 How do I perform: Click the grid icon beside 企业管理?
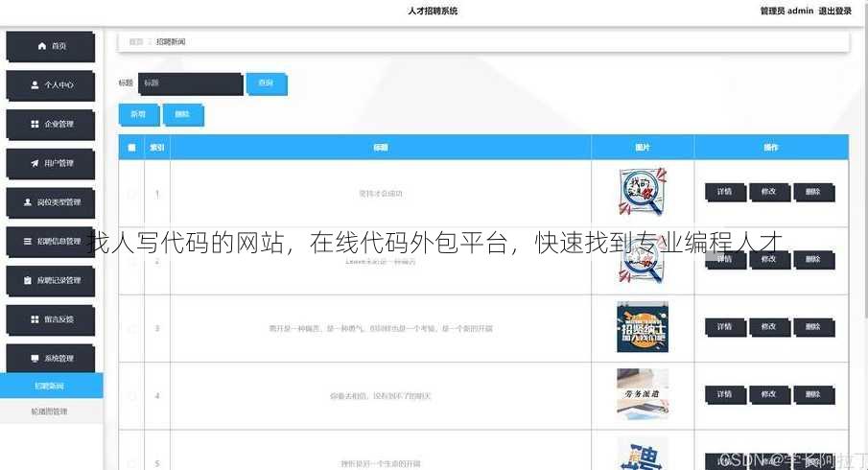tap(35, 124)
